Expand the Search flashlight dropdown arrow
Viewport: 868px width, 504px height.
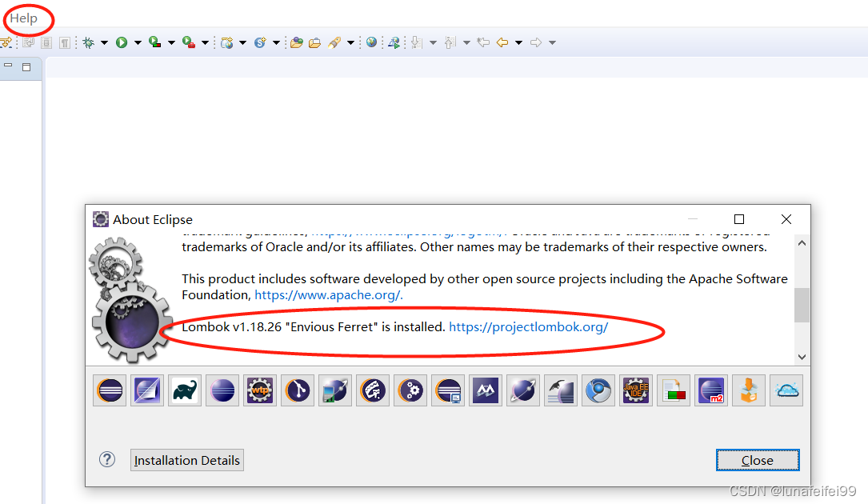(351, 42)
